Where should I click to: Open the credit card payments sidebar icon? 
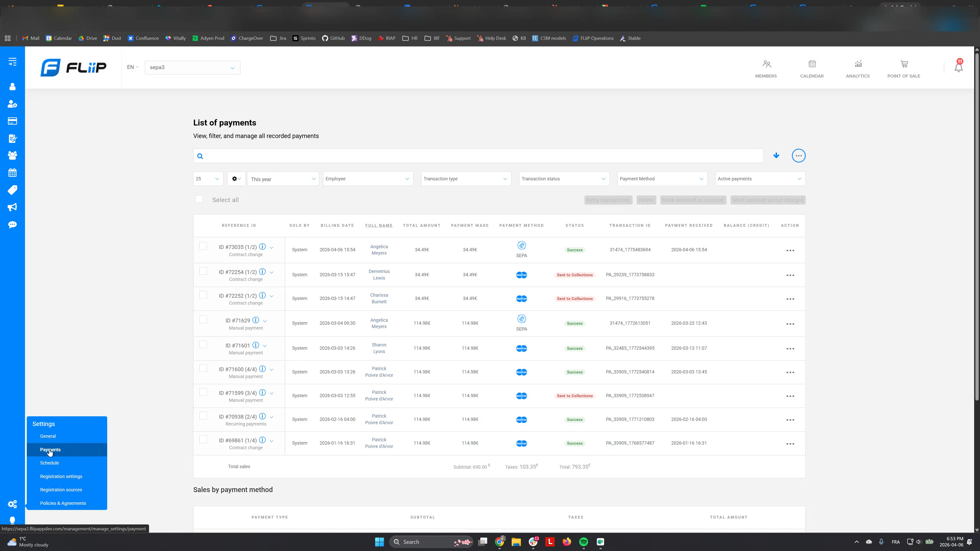[13, 121]
